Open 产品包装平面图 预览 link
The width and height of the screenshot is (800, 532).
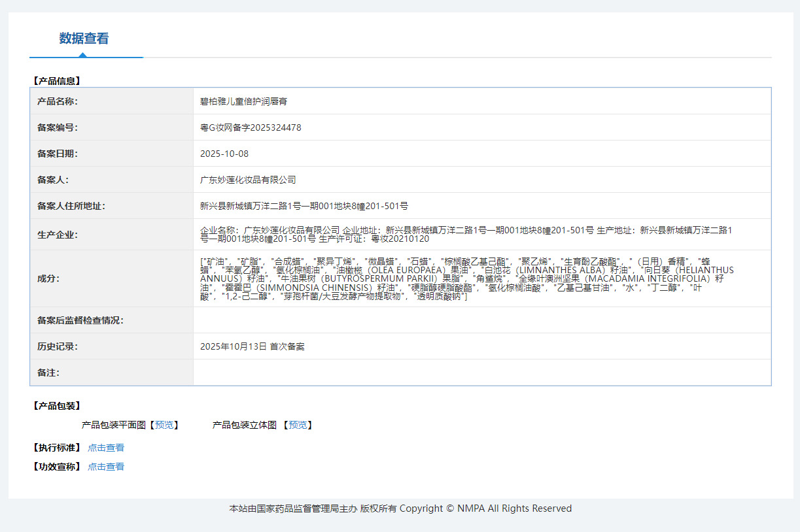tap(165, 425)
